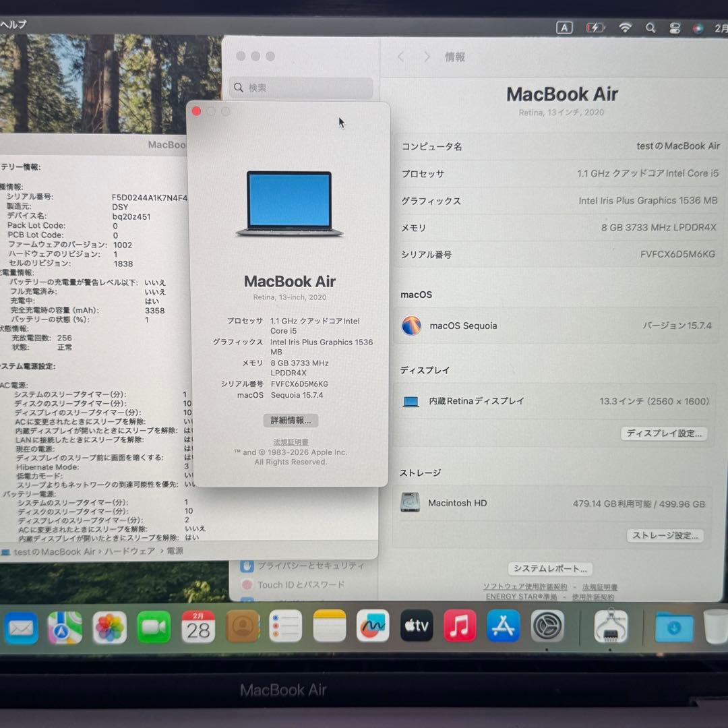728x728 pixels.
Task: Click battery serial F5D0244A1K7N4F4 in report
Action: coord(150,198)
